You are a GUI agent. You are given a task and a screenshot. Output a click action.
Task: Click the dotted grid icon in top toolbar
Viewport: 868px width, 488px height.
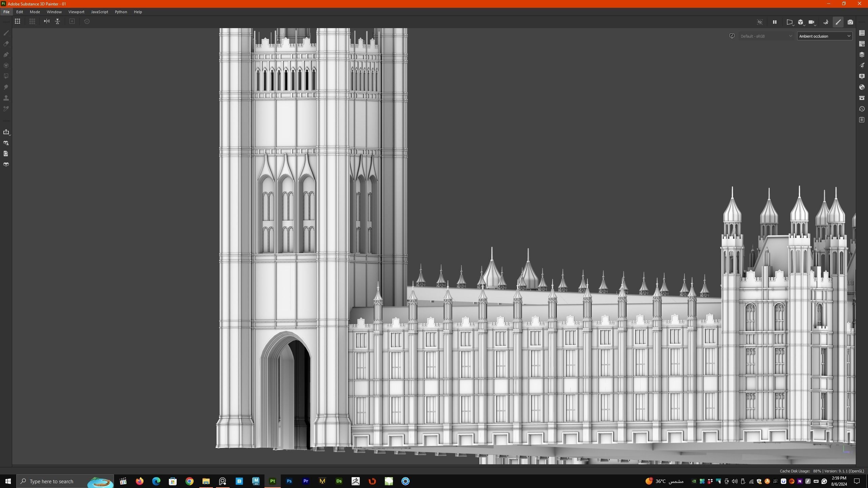32,21
